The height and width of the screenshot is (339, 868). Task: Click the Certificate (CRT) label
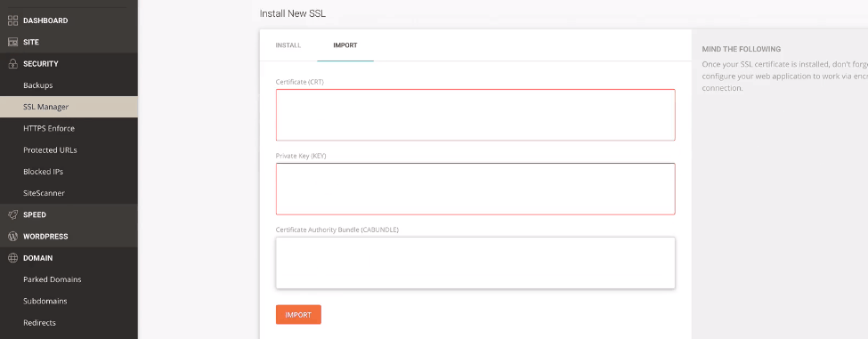(x=299, y=82)
